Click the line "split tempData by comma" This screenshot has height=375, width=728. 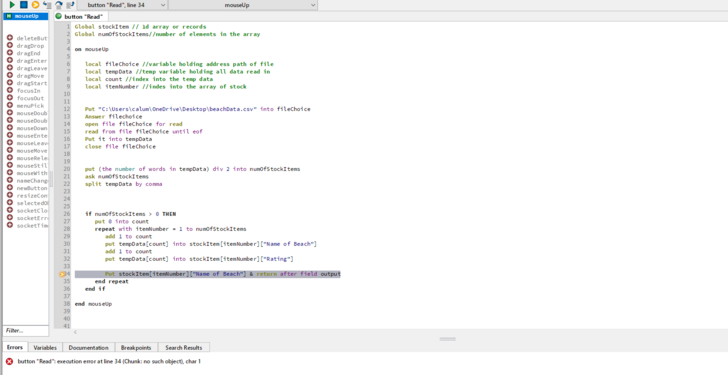tap(124, 184)
